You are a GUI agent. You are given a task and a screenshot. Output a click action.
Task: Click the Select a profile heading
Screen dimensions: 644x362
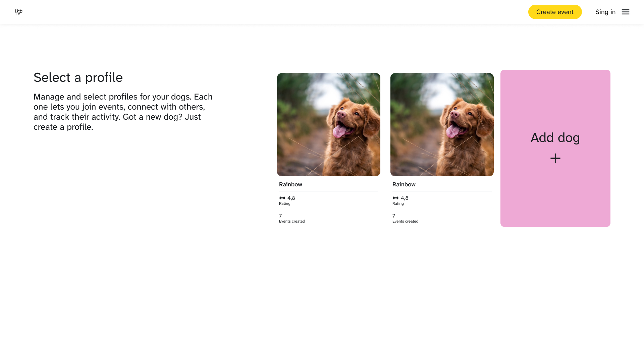point(78,77)
